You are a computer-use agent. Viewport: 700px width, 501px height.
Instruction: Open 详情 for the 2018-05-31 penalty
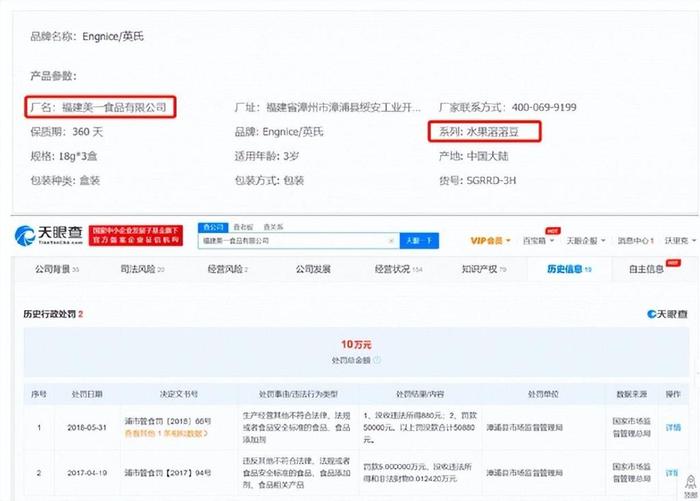point(673,427)
